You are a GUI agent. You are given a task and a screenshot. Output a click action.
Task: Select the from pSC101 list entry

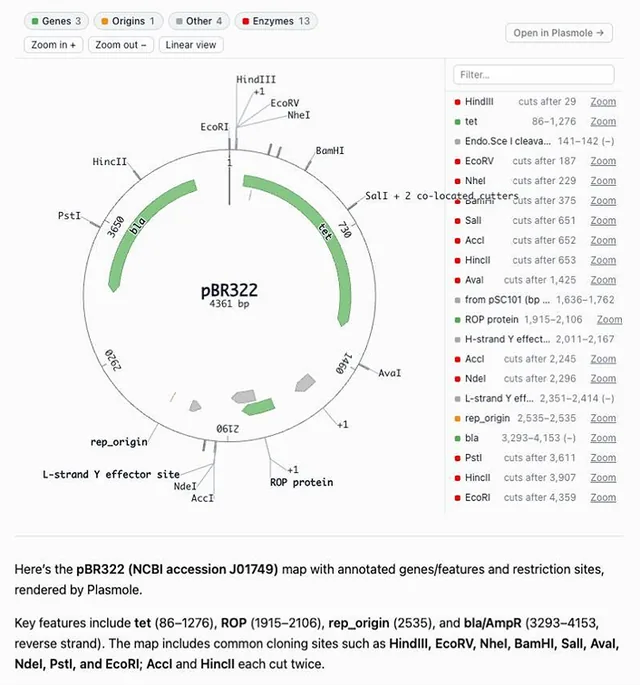coord(535,300)
